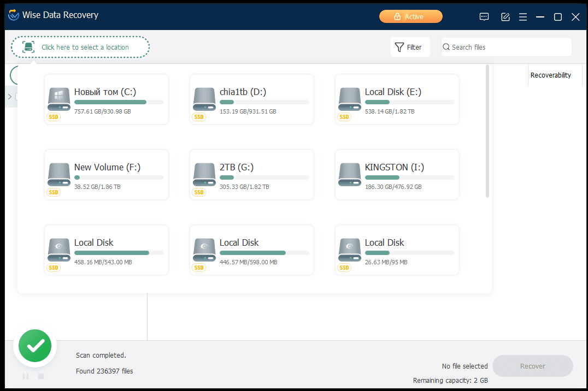Viewport: 588px width, 391px height.
Task: Select the Local Disk (E:) drive name
Action: 393,92
